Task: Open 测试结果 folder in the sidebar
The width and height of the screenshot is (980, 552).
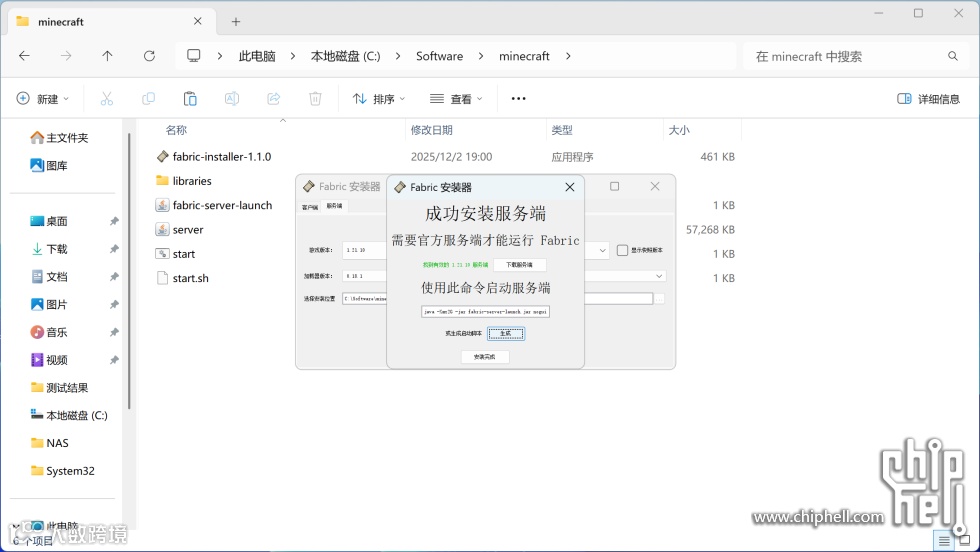Action: (59, 388)
